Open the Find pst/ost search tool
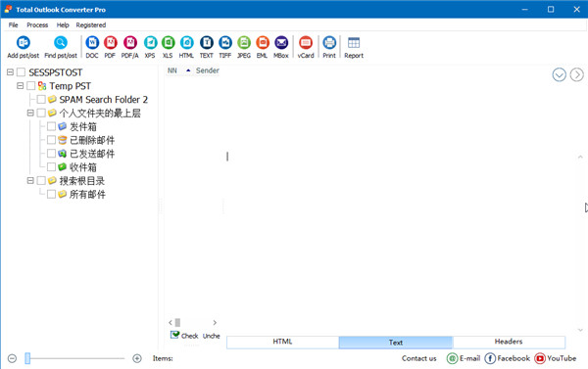 coord(61,43)
